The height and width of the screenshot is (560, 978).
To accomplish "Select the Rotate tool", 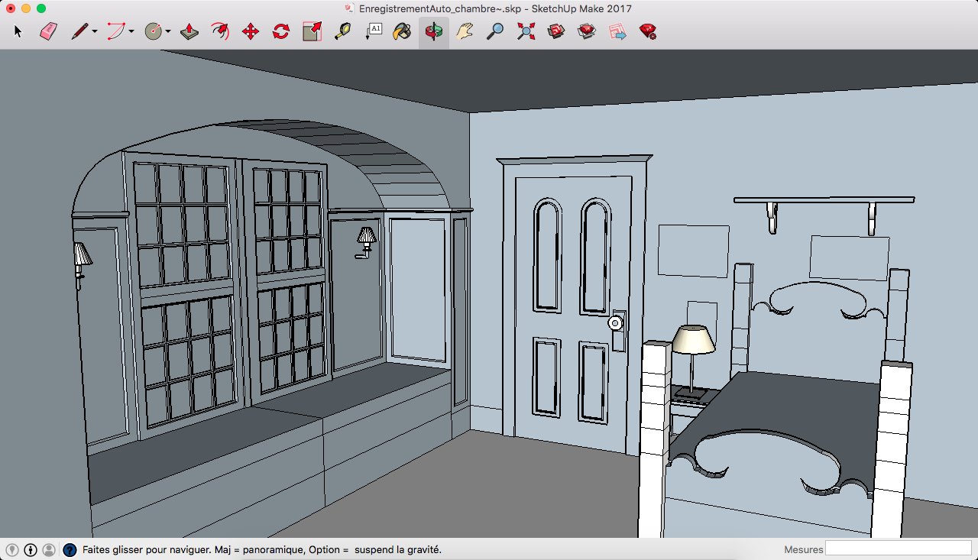I will 281,31.
